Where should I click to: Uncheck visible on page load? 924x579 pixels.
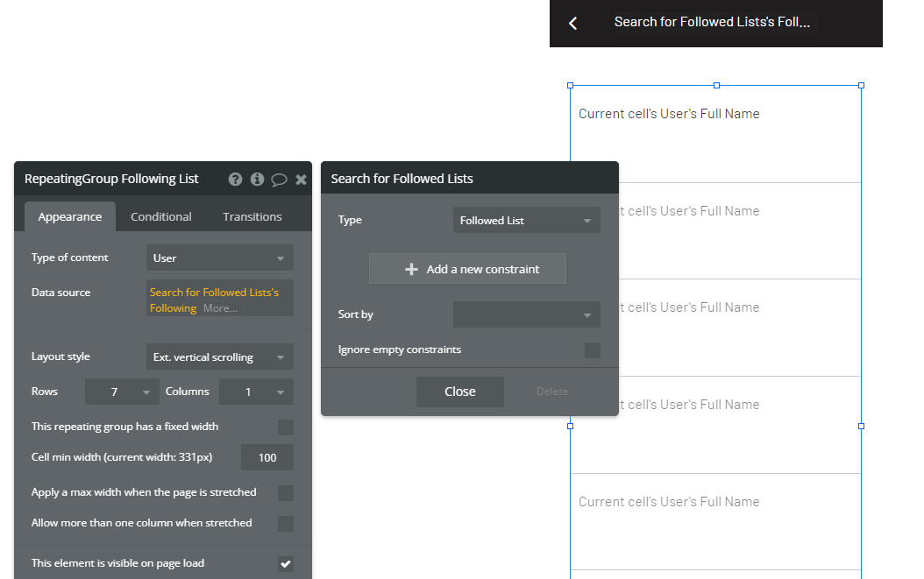click(286, 564)
